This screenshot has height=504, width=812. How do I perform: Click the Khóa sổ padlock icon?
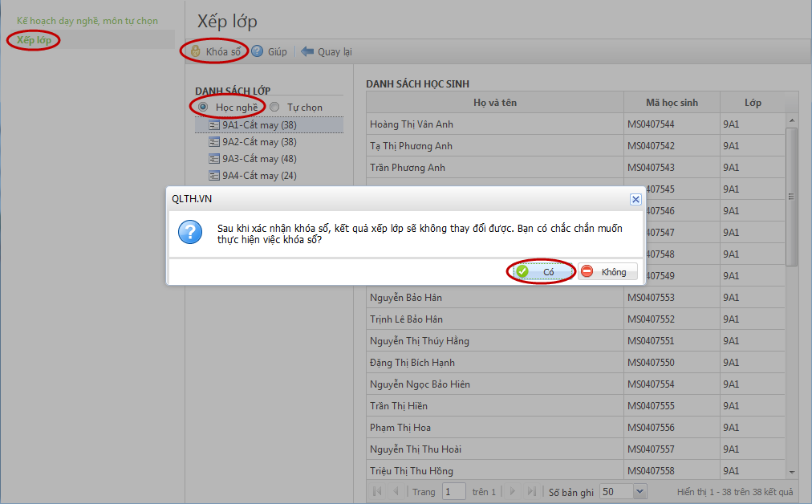(x=195, y=51)
